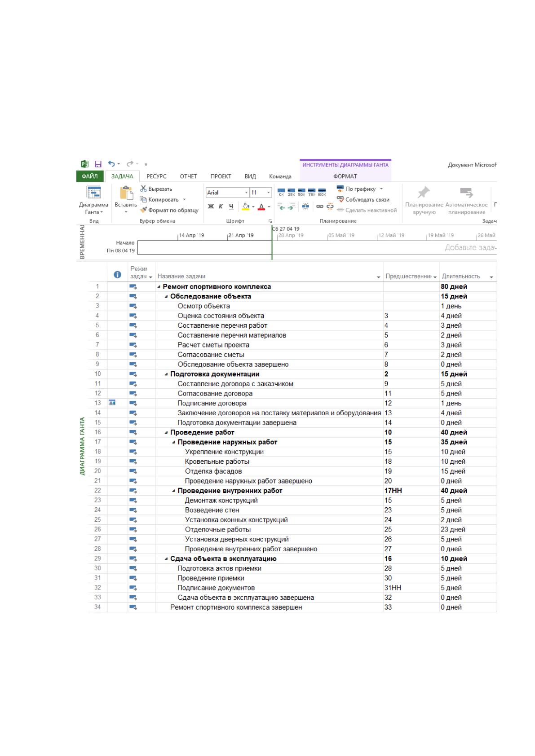
Task: Open the Arial font name dropdown
Action: (x=246, y=193)
